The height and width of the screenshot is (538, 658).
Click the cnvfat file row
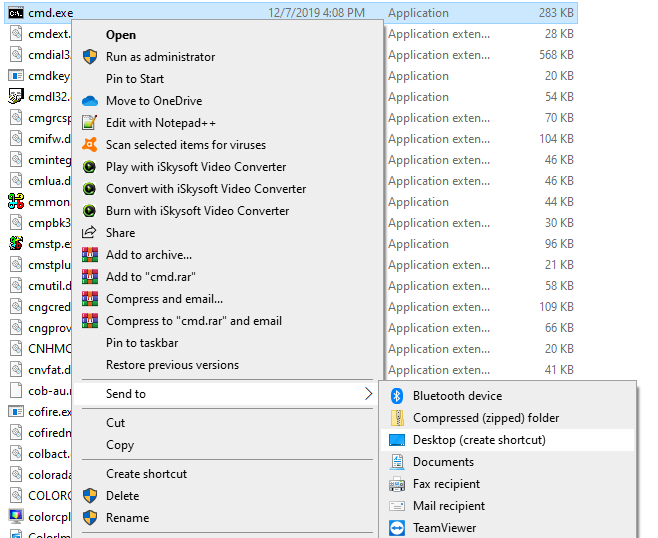(40, 370)
